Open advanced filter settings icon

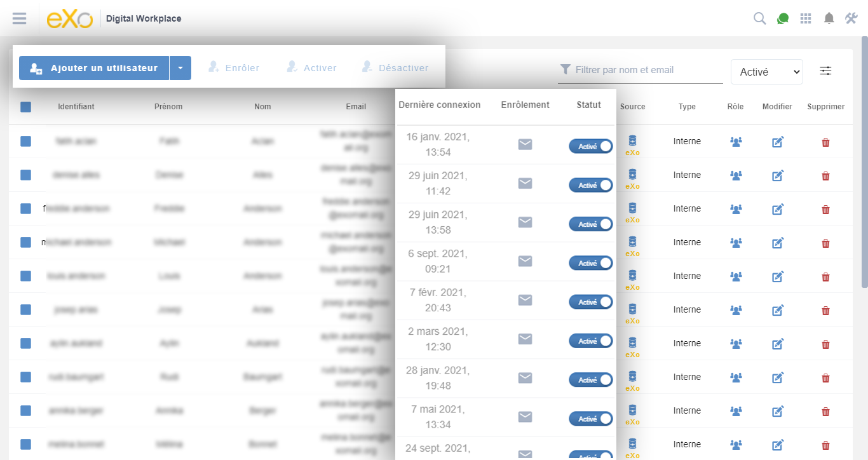[825, 71]
